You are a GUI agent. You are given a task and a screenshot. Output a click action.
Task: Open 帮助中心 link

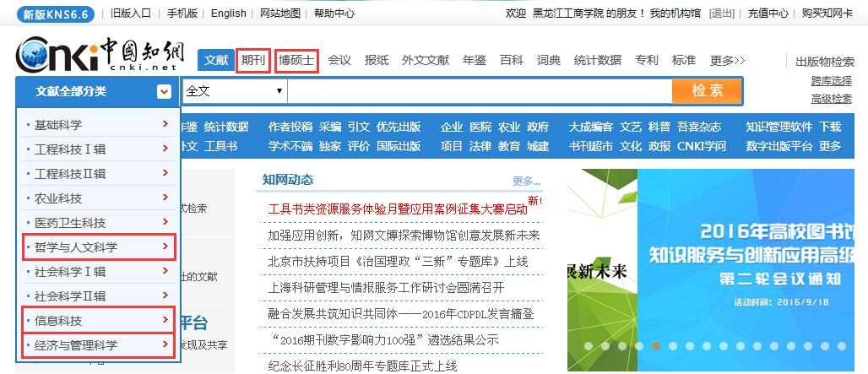(x=334, y=14)
